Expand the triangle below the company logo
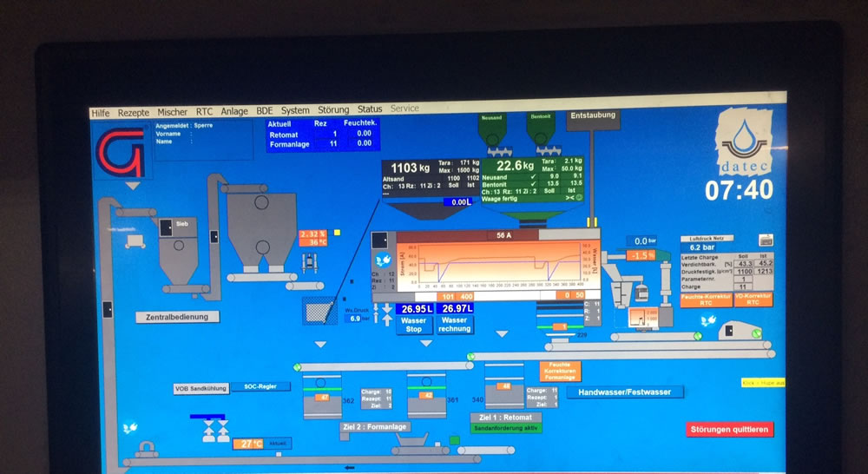Viewport: 868px width, 474px height. point(132,186)
